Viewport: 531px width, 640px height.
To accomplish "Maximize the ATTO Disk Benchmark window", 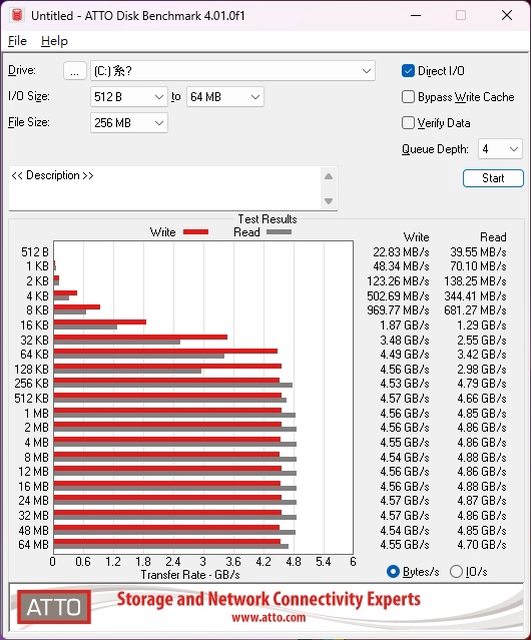I will point(461,16).
